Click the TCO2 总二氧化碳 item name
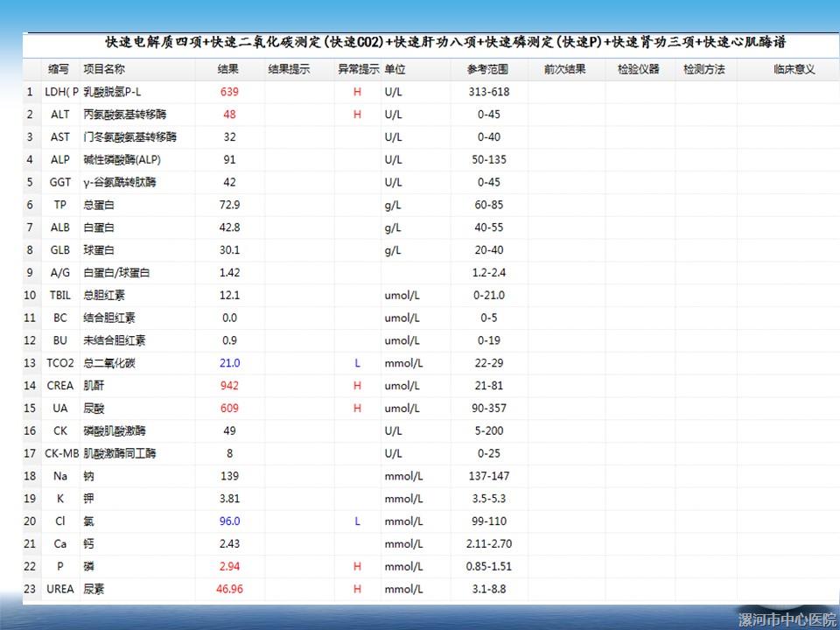The height and width of the screenshot is (630, 840). tap(109, 363)
